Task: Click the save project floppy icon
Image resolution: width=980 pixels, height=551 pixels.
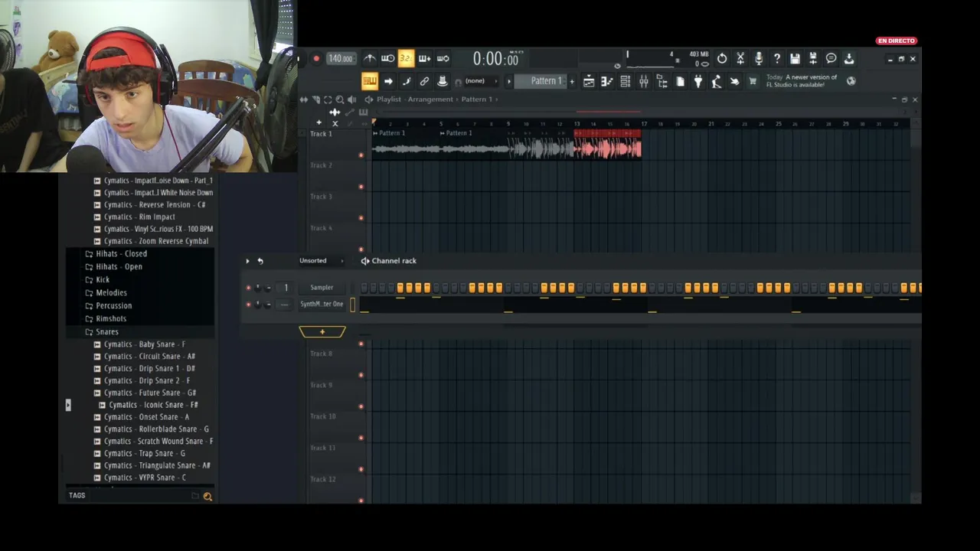Action: tap(795, 59)
